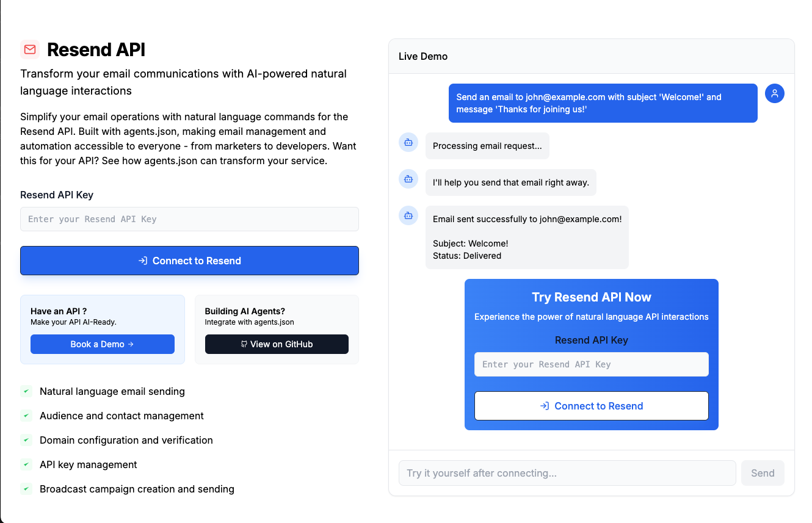Focus API key field in Try Resend card
This screenshot has width=812, height=523.
591,364
